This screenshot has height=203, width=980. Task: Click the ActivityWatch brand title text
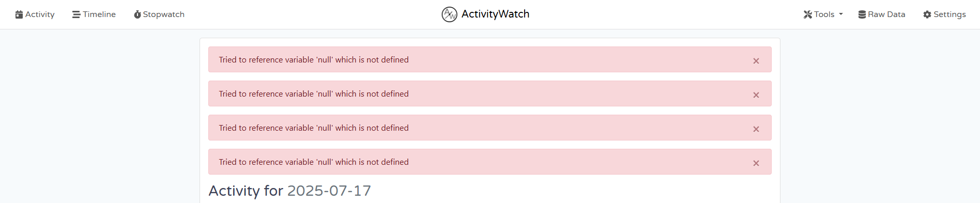point(495,14)
